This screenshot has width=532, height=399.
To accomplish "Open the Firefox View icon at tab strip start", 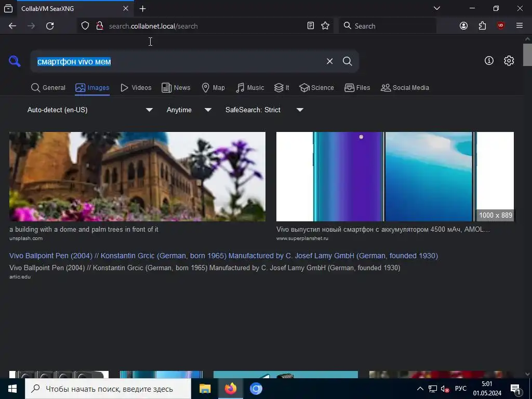I will click(x=8, y=8).
